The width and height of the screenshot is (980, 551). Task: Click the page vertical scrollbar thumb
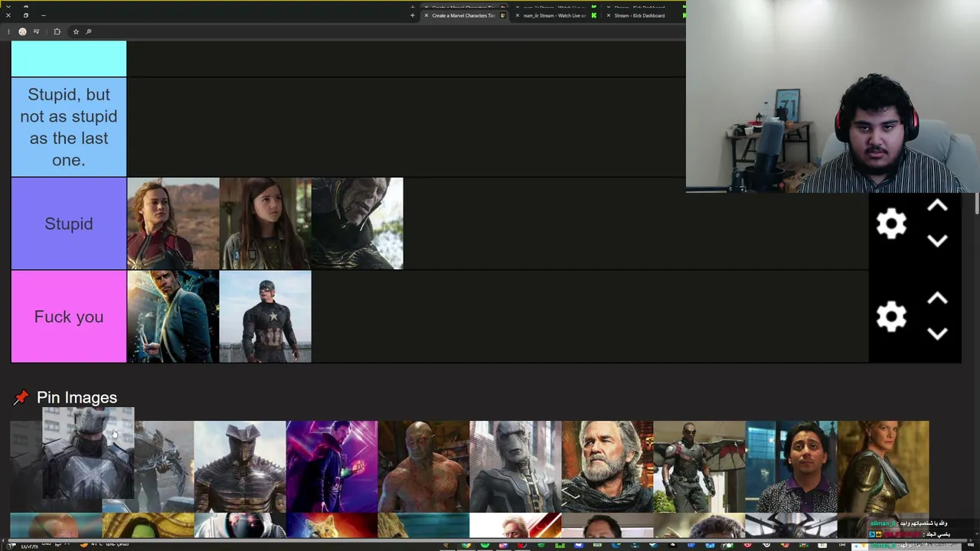[977, 204]
